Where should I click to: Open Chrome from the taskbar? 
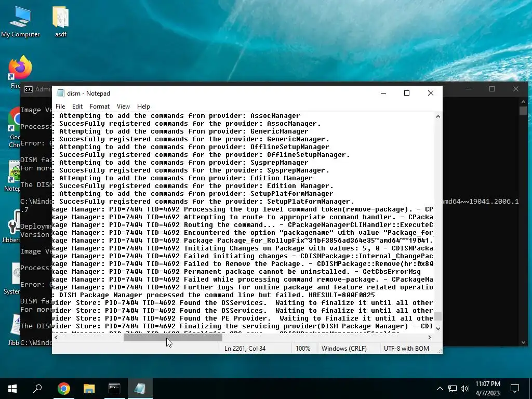[63, 389]
